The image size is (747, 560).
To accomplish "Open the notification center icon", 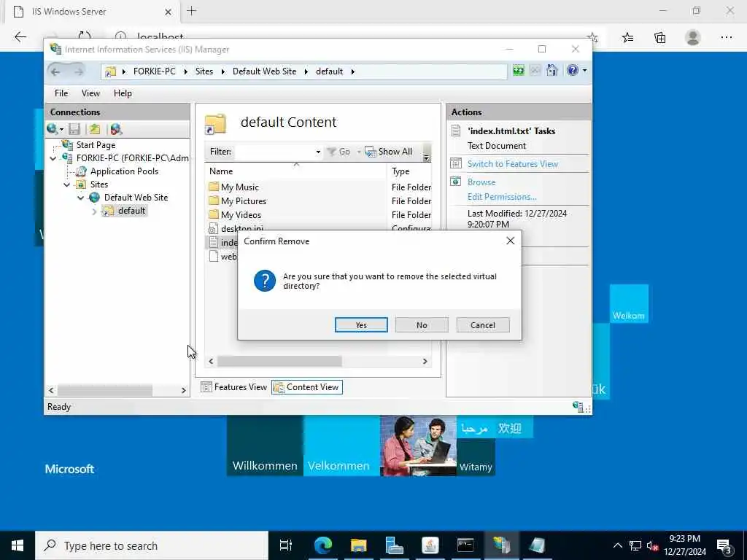I will [724, 545].
